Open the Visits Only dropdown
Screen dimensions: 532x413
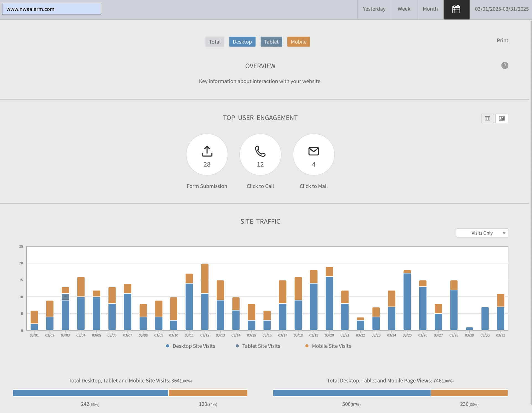tap(482, 233)
